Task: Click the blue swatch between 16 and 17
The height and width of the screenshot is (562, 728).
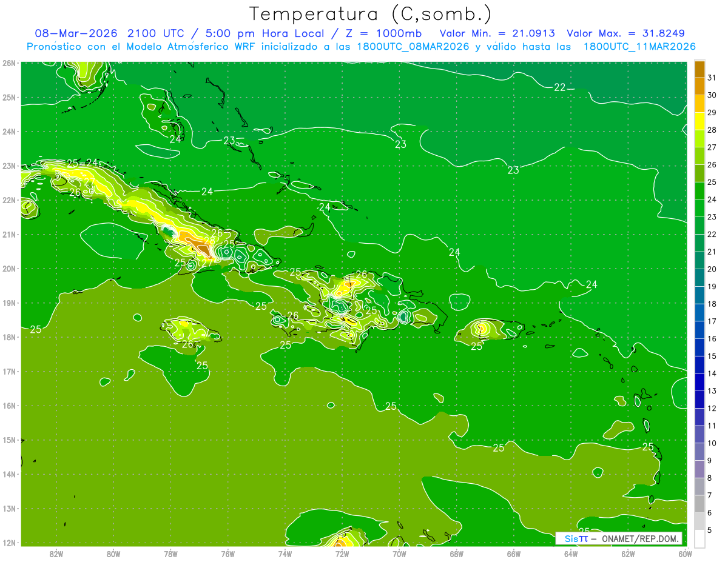Action: (699, 330)
